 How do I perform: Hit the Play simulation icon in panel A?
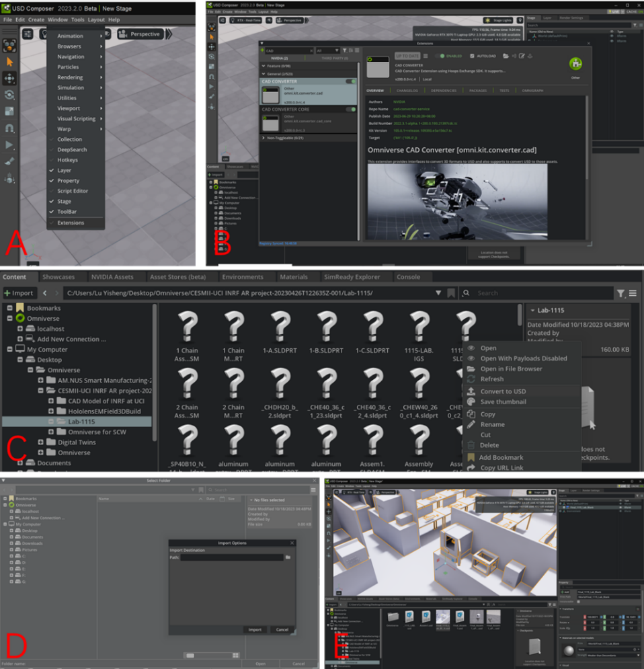[x=9, y=145]
